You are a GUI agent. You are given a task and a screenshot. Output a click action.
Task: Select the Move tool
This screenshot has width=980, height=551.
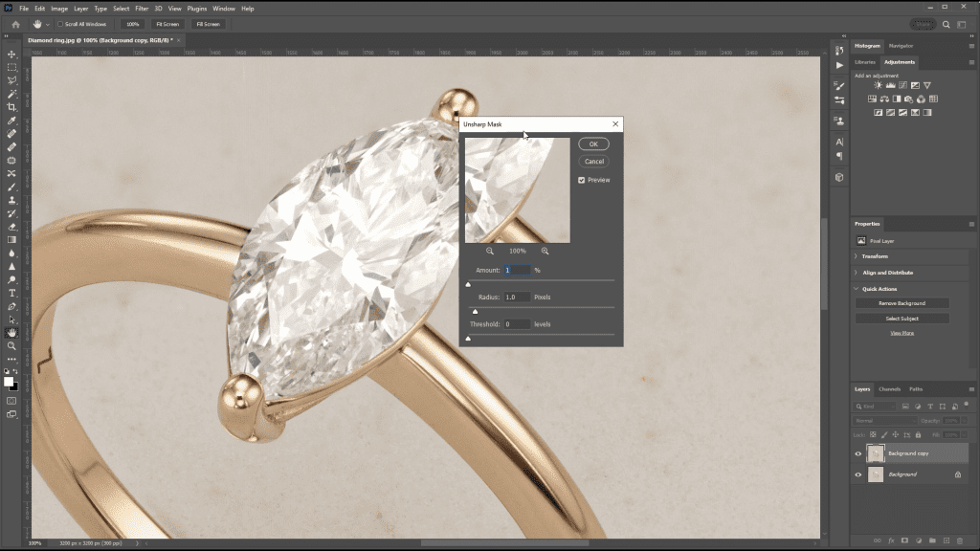tap(11, 55)
